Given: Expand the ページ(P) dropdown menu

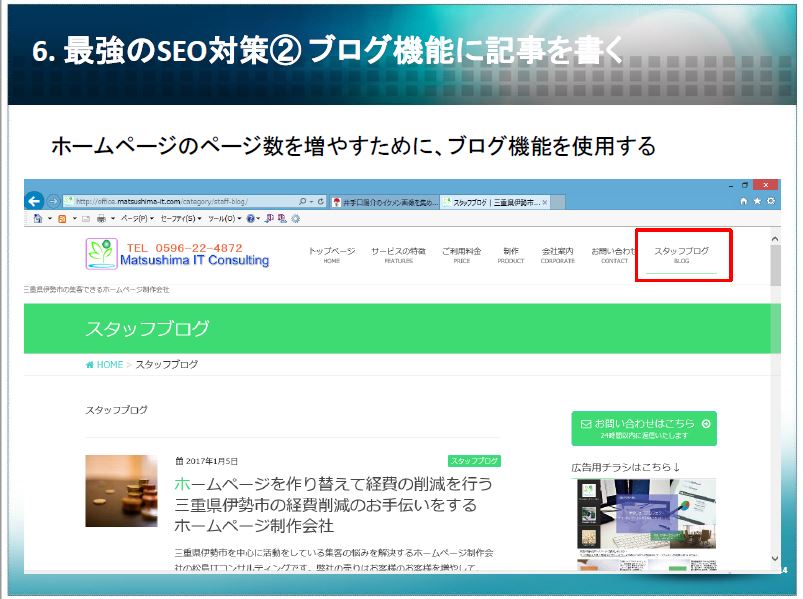Looking at the screenshot, I should (x=137, y=218).
